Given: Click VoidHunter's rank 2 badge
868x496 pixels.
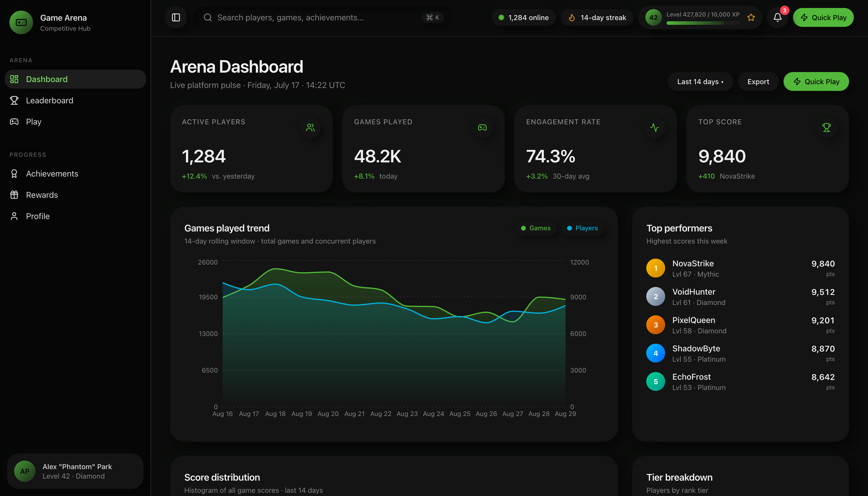Looking at the screenshot, I should click(x=655, y=296).
